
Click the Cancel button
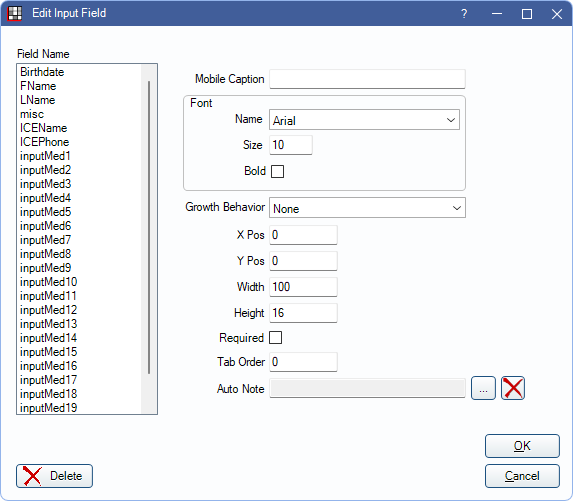[522, 476]
